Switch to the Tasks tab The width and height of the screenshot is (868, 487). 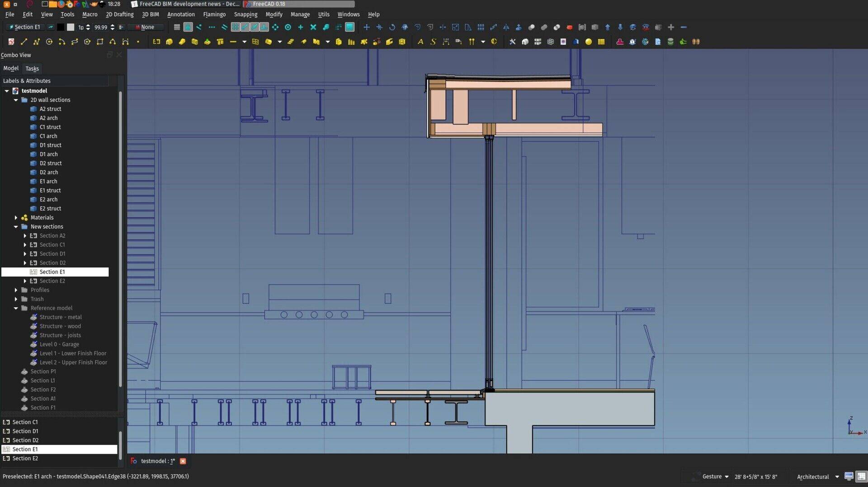click(32, 68)
